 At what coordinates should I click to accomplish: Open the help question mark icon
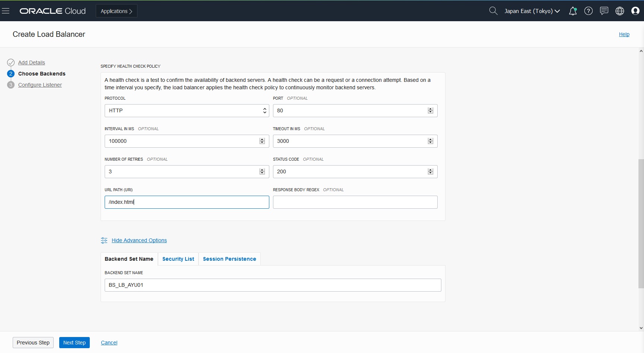(589, 11)
